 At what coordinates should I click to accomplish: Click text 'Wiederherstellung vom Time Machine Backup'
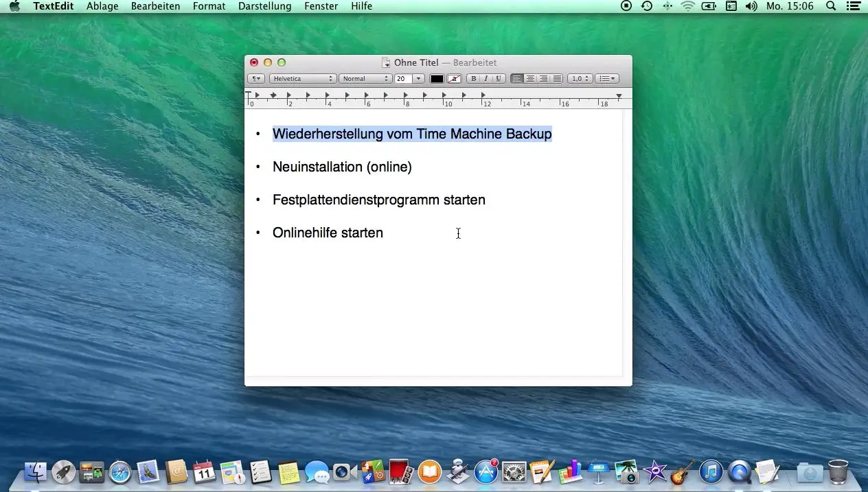point(412,134)
